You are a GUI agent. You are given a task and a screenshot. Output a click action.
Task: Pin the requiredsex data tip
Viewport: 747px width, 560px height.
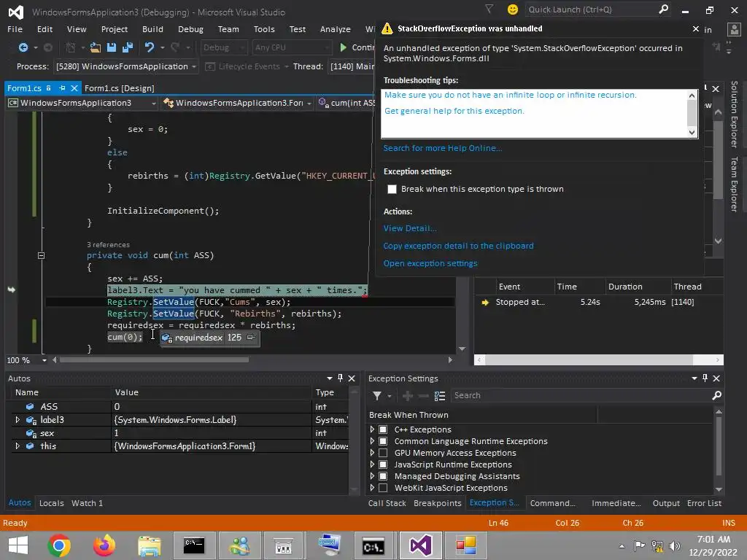coord(251,337)
